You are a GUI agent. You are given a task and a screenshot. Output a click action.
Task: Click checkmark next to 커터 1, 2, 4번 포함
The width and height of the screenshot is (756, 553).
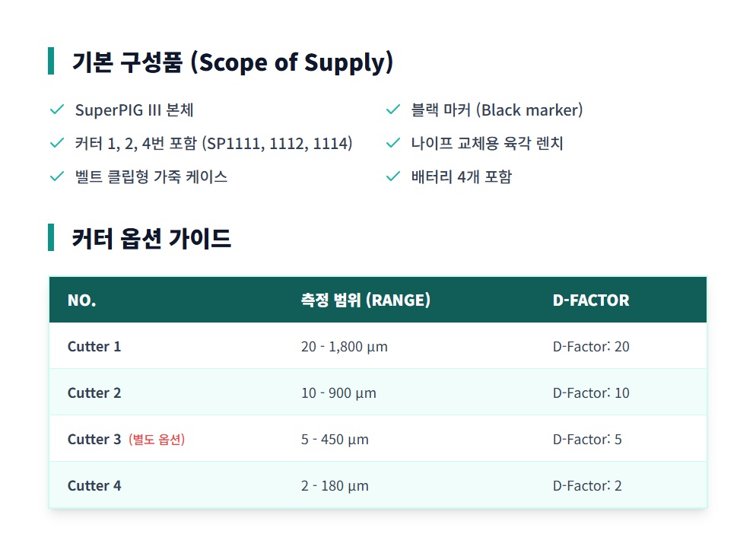tap(56, 143)
